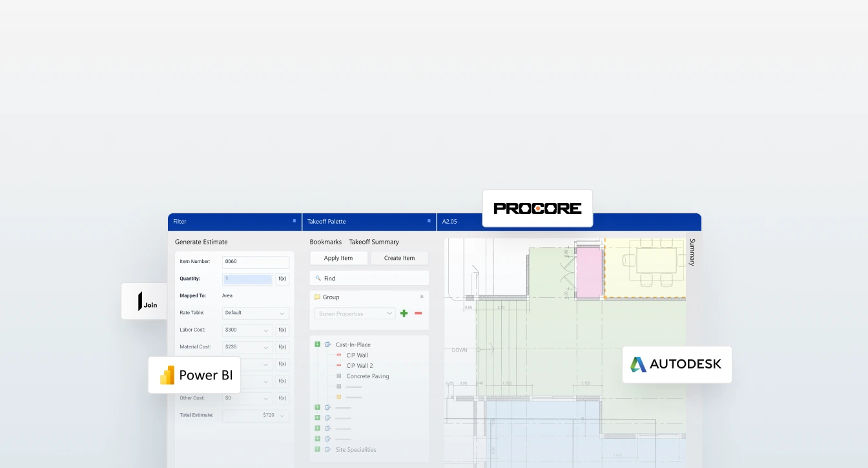Screen dimensions: 868x468
Task: Click the Power BI integration logo
Action: [x=194, y=375]
